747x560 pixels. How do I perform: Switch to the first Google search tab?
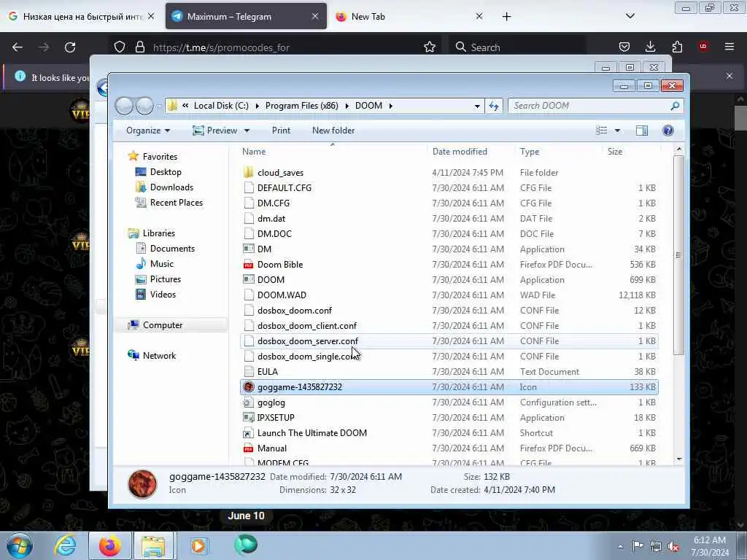click(81, 16)
